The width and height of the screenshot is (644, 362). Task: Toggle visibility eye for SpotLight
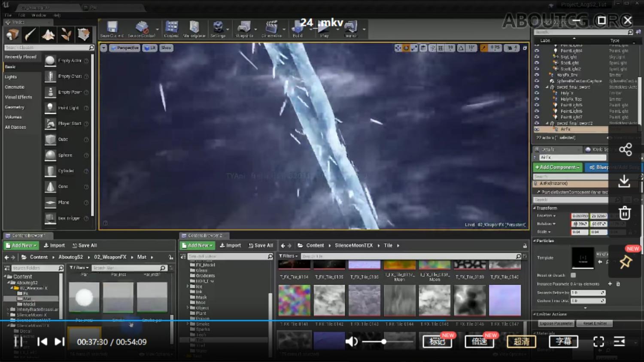[537, 63]
